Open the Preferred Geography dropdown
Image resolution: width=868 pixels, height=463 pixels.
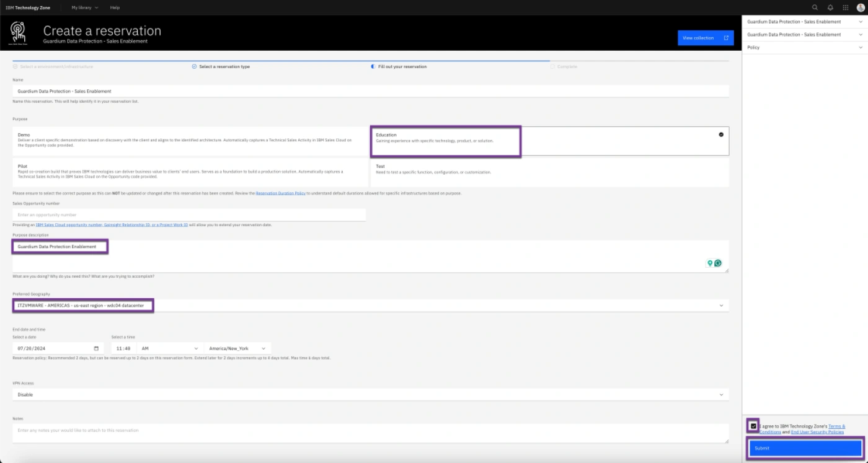370,306
